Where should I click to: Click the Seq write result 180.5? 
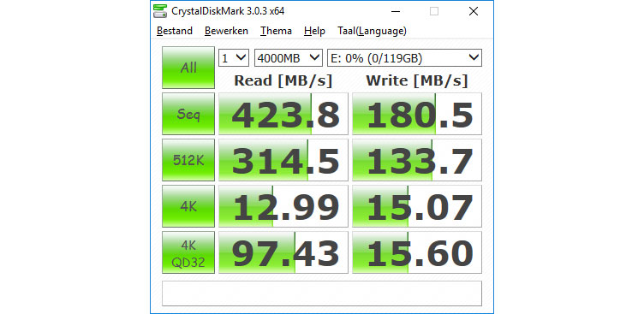pos(417,114)
